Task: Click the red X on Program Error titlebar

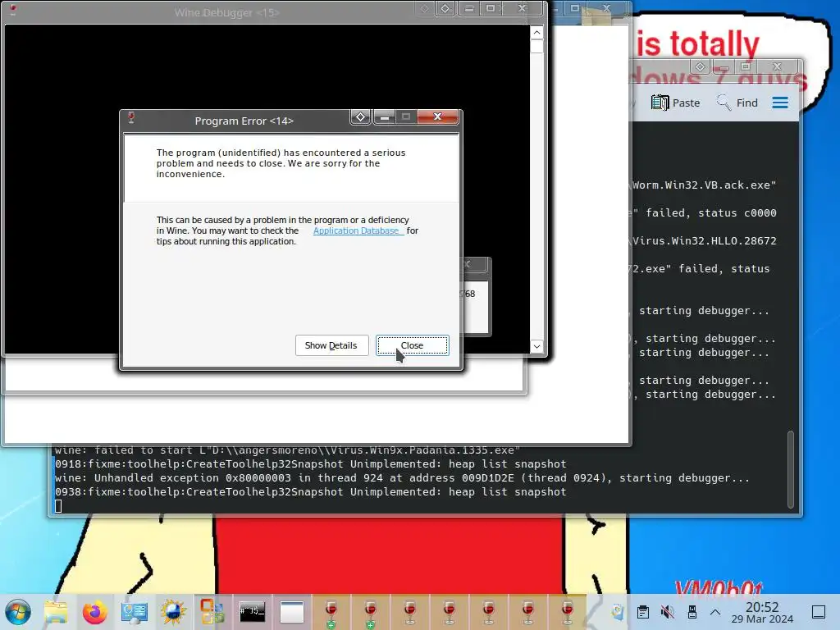Action: 437,116
